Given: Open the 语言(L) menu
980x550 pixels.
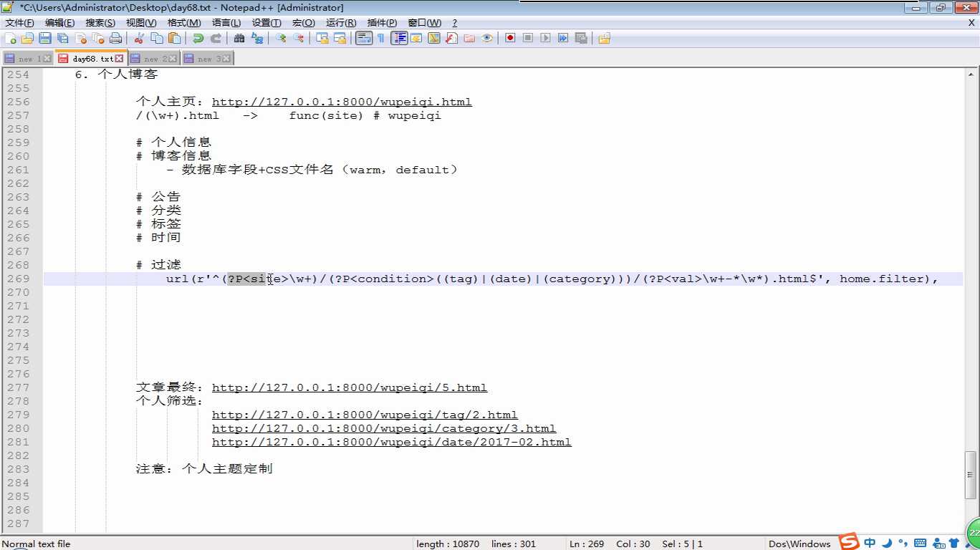Looking at the screenshot, I should [x=226, y=23].
